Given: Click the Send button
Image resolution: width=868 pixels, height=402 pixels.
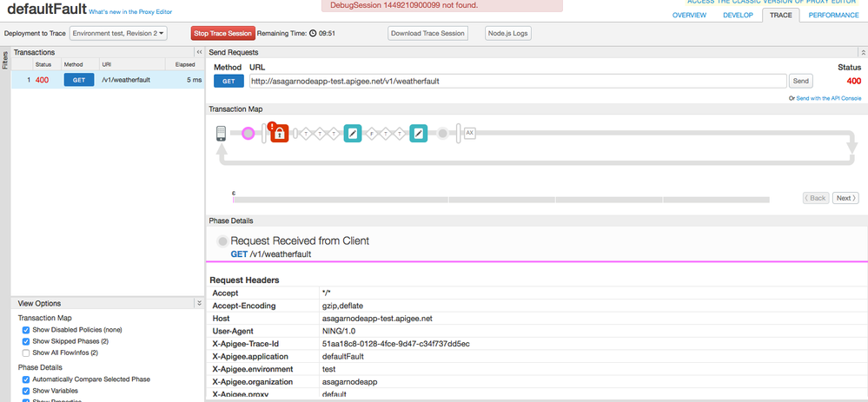Looking at the screenshot, I should point(800,81).
